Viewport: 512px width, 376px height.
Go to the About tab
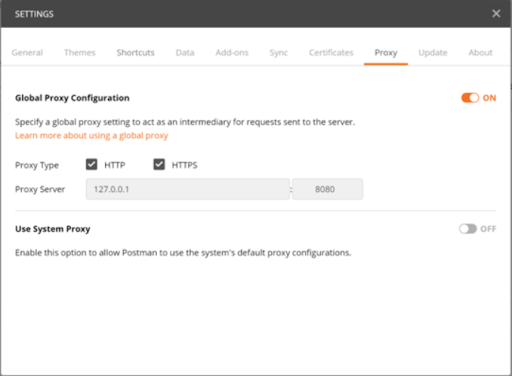click(x=480, y=53)
